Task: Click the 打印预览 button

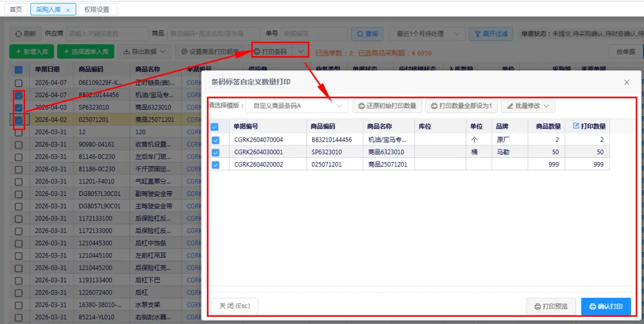Action: (551, 306)
